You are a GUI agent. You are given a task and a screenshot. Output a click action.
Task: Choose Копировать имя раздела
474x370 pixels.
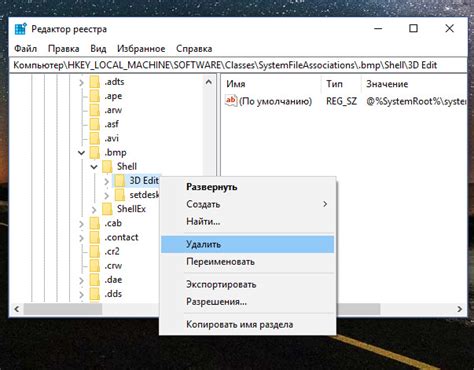(x=247, y=324)
